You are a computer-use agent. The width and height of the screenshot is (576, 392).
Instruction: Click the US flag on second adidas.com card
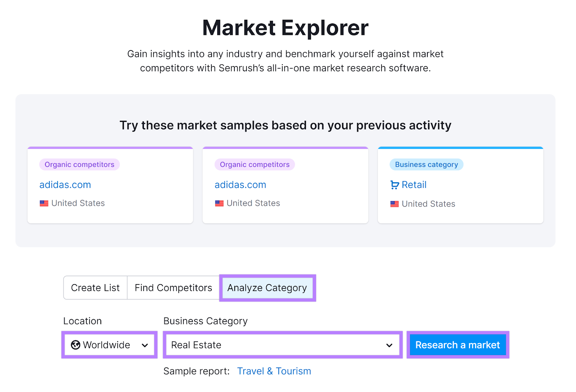tap(219, 203)
